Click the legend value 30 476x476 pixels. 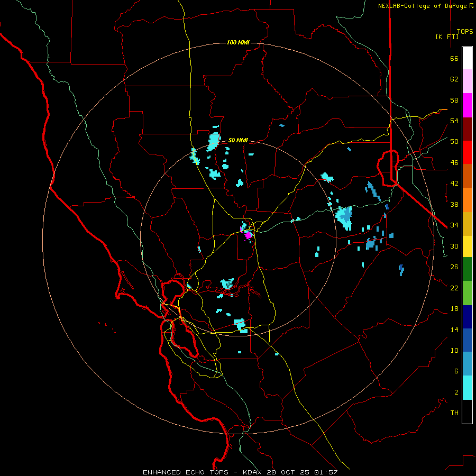coord(454,246)
